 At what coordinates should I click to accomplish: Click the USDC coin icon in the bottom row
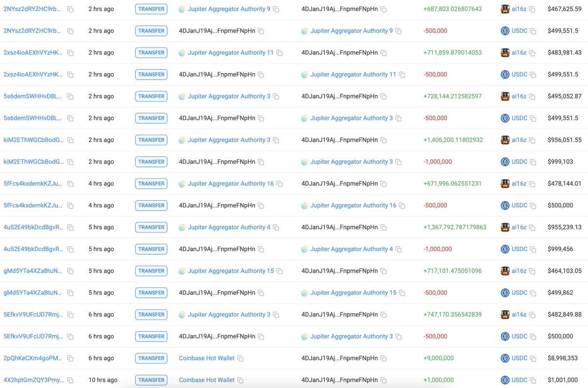tap(506, 380)
